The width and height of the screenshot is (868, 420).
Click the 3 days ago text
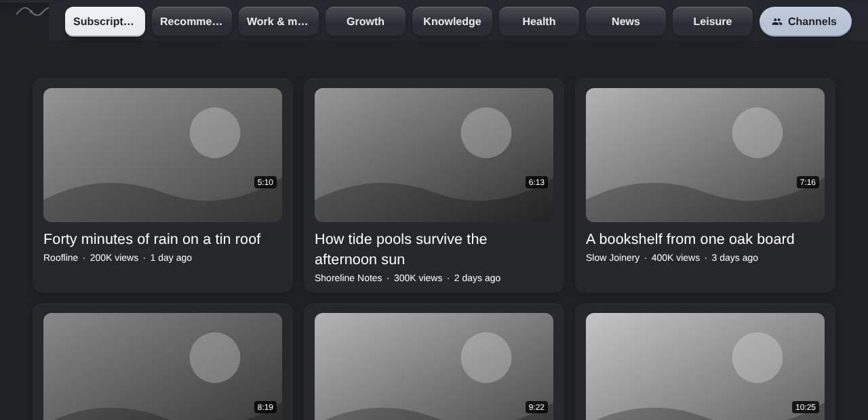pos(734,258)
